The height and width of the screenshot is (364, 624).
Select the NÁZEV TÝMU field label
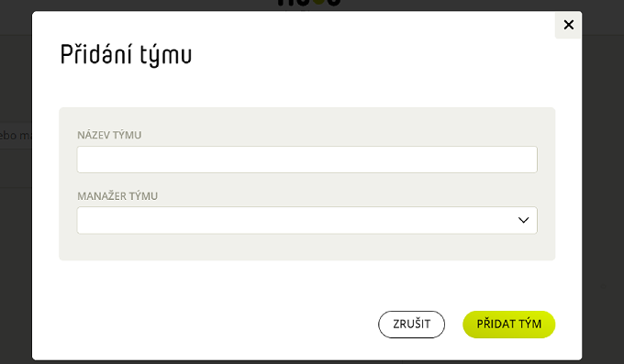click(x=109, y=136)
